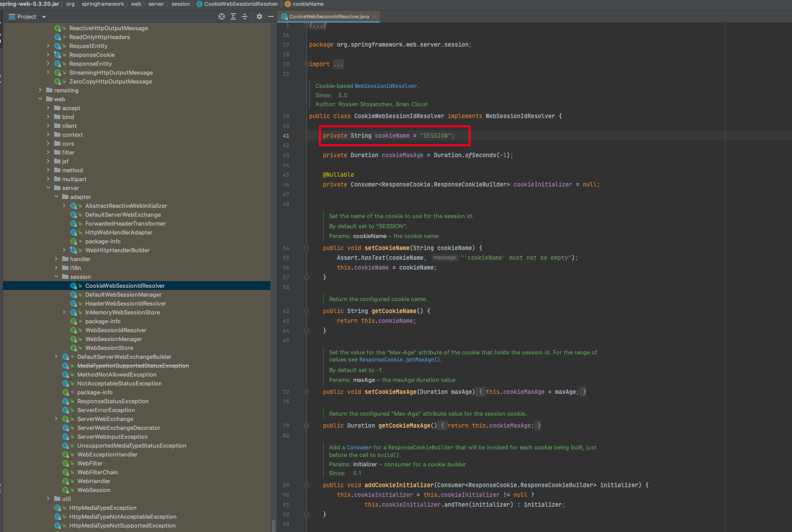Viewport: 792px width, 532px height.
Task: Click the ZeroCopyHttpOutputMessage interface icon
Action: (58, 81)
